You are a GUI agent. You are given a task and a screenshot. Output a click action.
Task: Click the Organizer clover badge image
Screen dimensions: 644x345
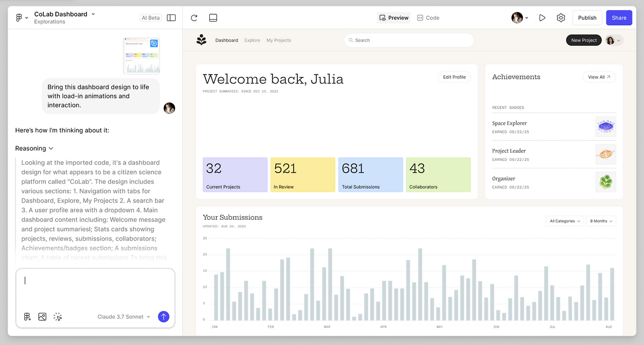[606, 182]
